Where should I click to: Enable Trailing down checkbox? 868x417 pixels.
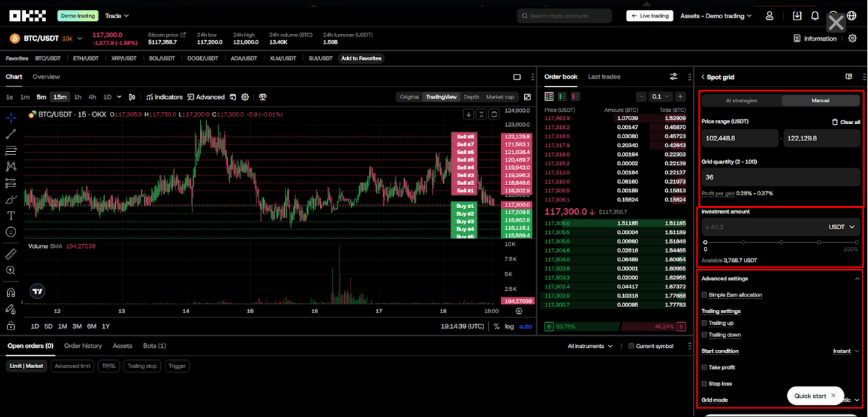tap(705, 335)
